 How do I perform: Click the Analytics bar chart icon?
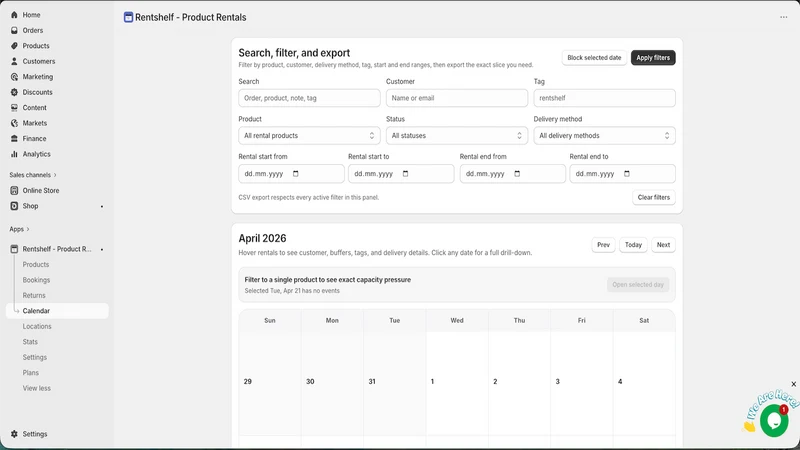coord(14,154)
